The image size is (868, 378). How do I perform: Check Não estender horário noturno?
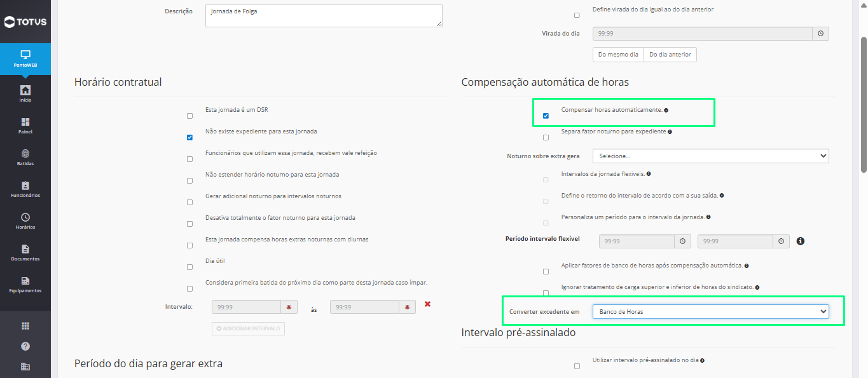point(189,180)
